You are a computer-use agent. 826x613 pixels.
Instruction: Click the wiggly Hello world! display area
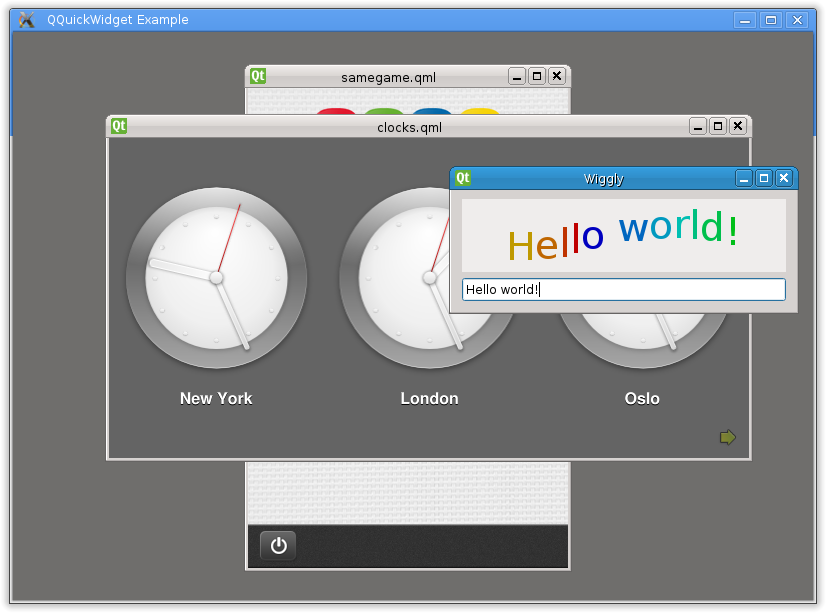click(624, 235)
